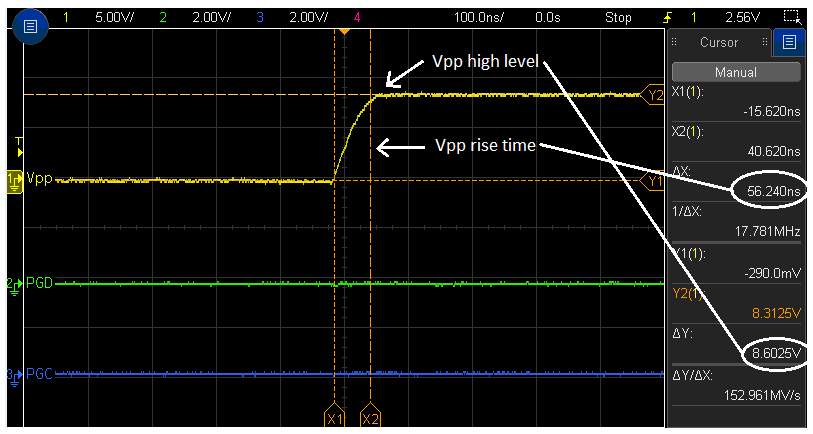Click the Cursor panel menu icon
813x434 pixels.
tap(790, 42)
